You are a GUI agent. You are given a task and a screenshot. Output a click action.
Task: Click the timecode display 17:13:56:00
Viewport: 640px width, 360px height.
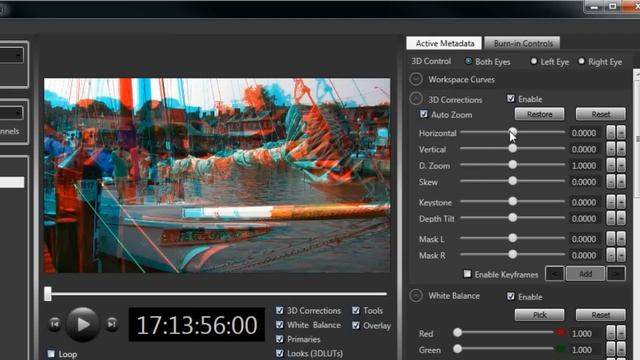click(197, 324)
